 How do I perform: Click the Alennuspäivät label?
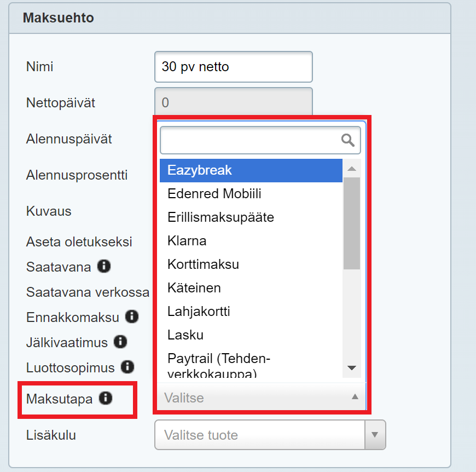coord(69,139)
